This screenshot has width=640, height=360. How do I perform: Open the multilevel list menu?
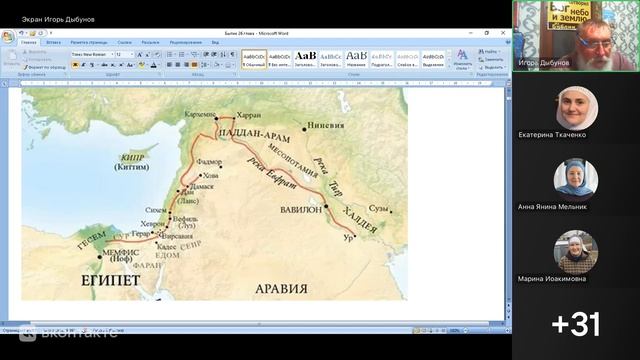point(195,54)
